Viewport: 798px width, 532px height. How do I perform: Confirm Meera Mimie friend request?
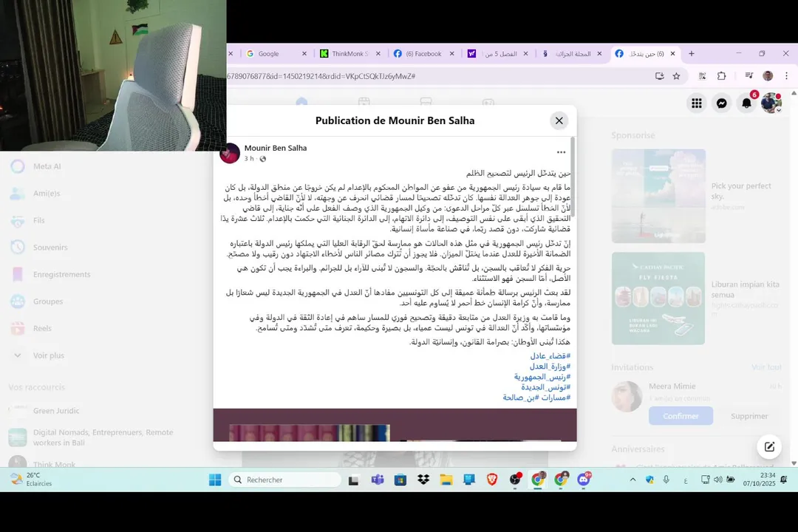coord(681,416)
